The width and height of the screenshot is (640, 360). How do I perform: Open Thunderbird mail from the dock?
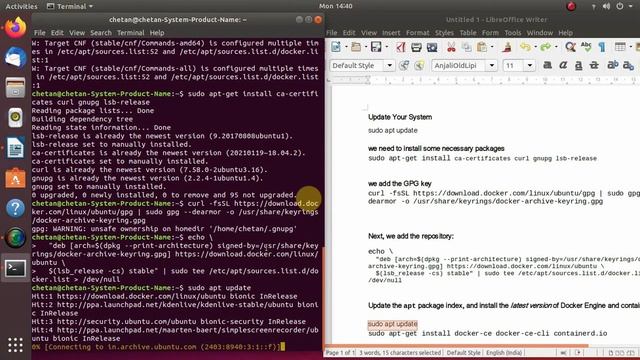tap(15, 58)
